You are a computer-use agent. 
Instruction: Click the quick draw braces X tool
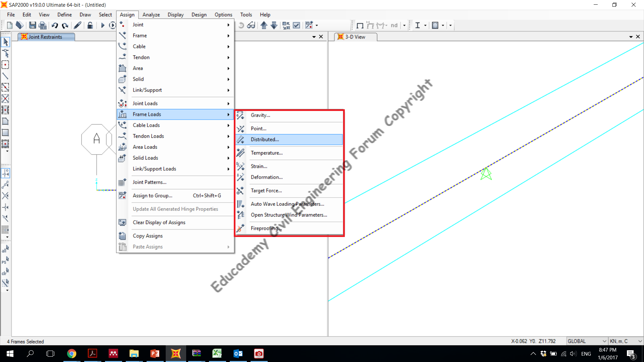tap(5, 99)
